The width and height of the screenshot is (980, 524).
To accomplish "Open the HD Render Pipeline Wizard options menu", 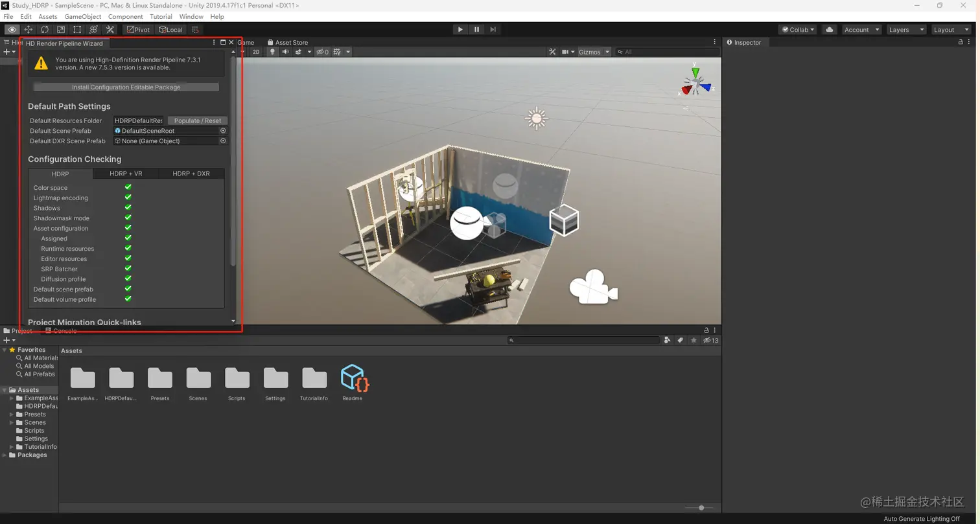I will (x=215, y=43).
